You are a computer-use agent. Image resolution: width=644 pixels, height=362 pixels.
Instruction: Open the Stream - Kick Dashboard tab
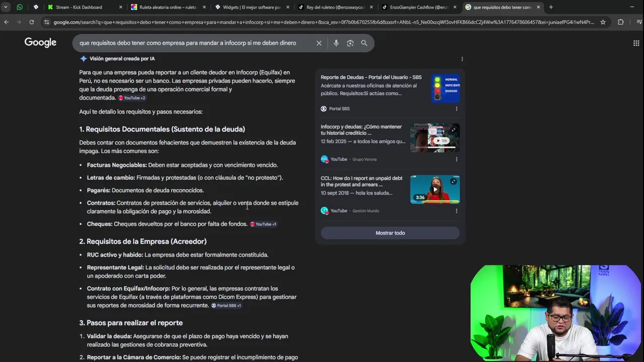click(x=79, y=7)
